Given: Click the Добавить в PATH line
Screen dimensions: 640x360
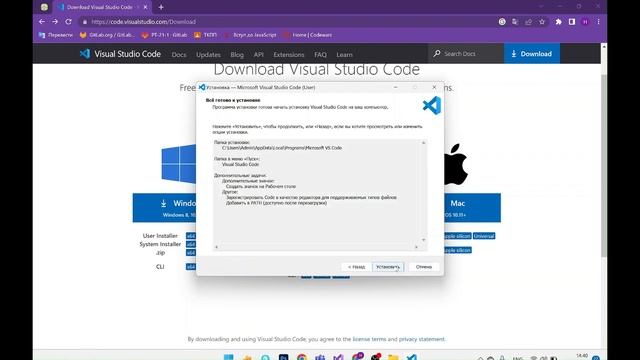Looking at the screenshot, I should tap(276, 203).
